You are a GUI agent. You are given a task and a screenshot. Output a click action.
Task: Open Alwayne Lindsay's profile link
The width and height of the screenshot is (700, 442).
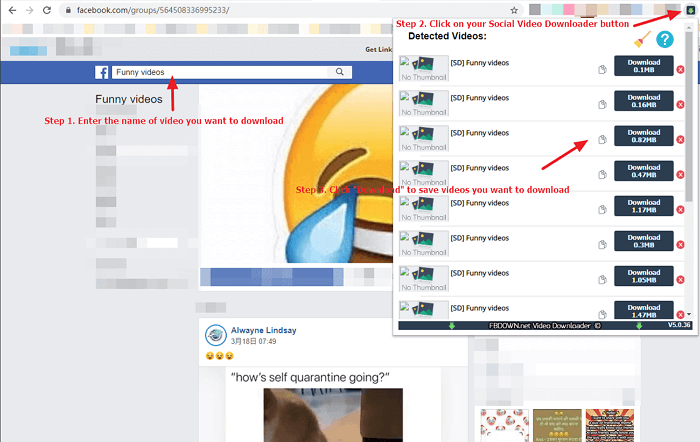(x=263, y=330)
